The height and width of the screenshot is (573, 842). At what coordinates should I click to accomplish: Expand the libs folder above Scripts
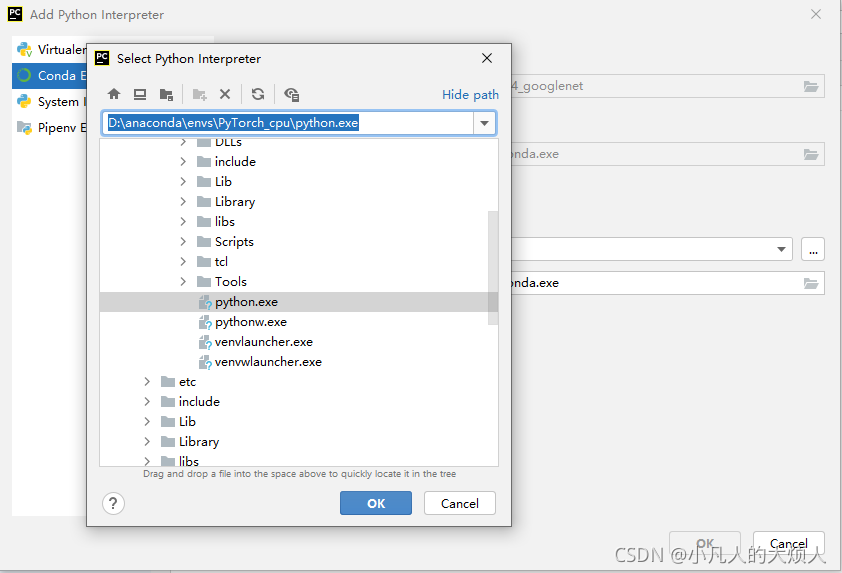pyautogui.click(x=183, y=221)
